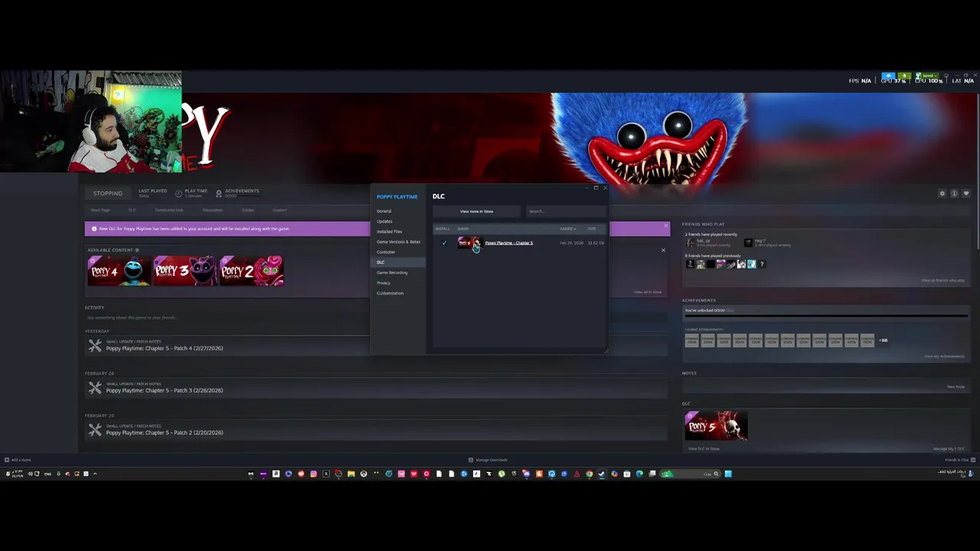Click wrench icon beside Patch 3 news
The height and width of the screenshot is (551, 980).
[95, 388]
